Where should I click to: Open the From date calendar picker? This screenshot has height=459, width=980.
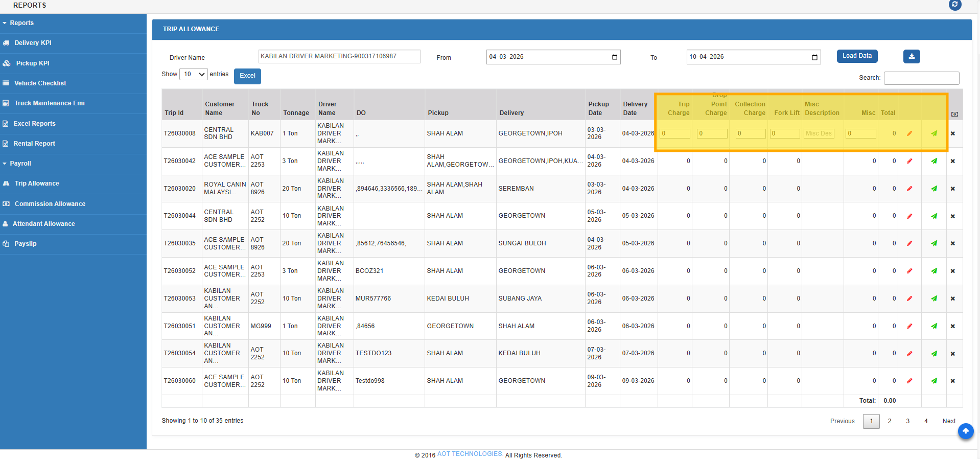pos(615,57)
